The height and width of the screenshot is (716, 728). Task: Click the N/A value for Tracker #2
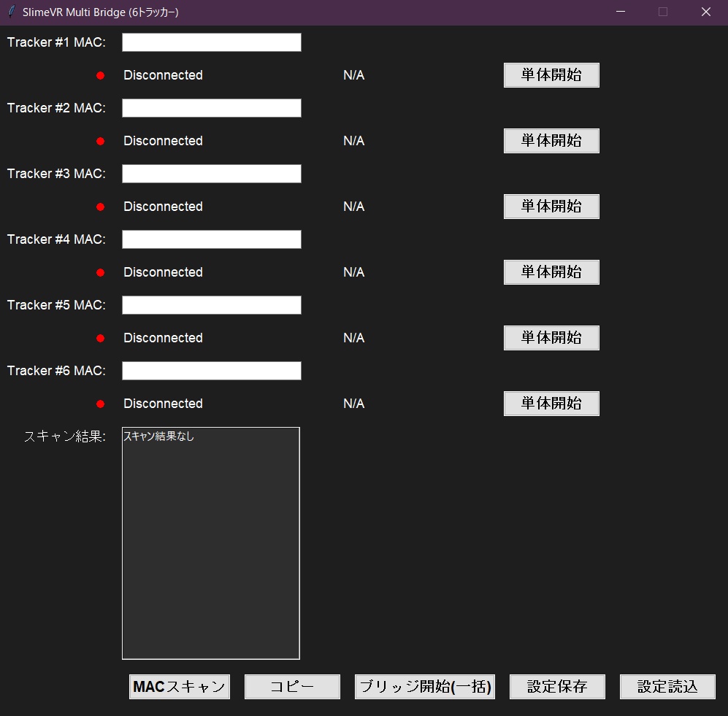[354, 141]
